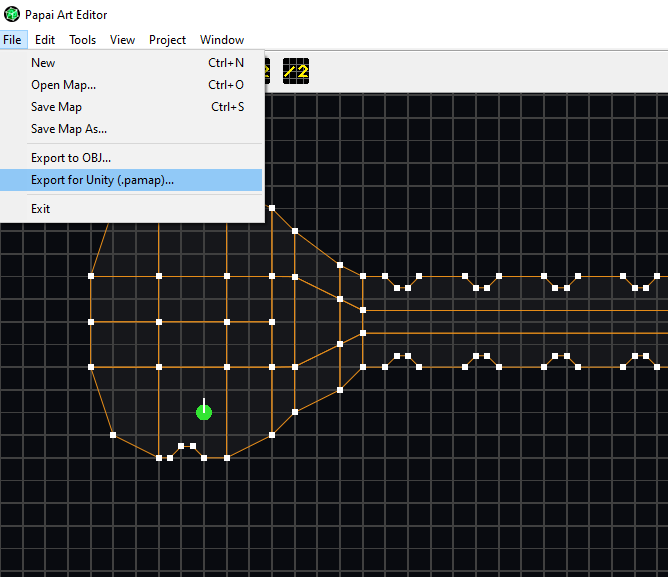Image resolution: width=668 pixels, height=577 pixels.
Task: Click the Papai Art Editor app icon
Action: [x=12, y=14]
